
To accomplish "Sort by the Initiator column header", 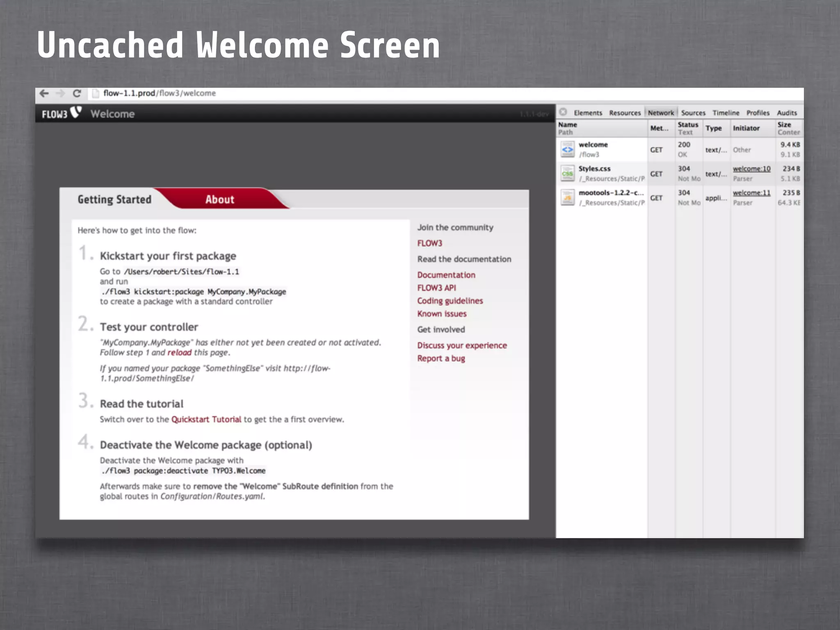I will [x=753, y=128].
